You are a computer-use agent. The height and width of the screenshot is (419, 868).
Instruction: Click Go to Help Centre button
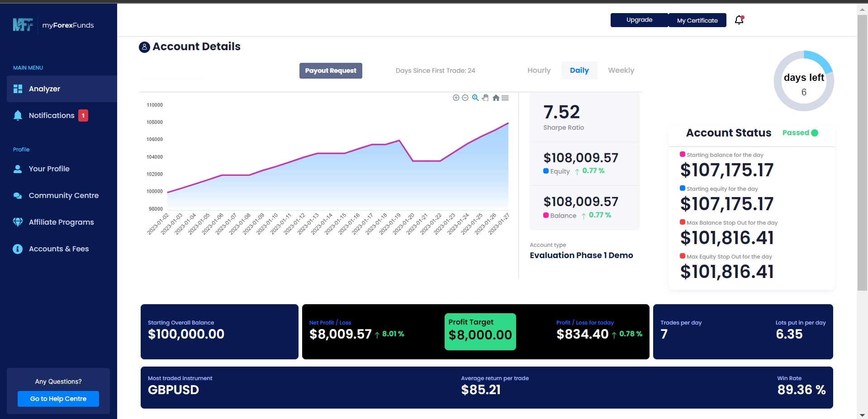(x=58, y=399)
